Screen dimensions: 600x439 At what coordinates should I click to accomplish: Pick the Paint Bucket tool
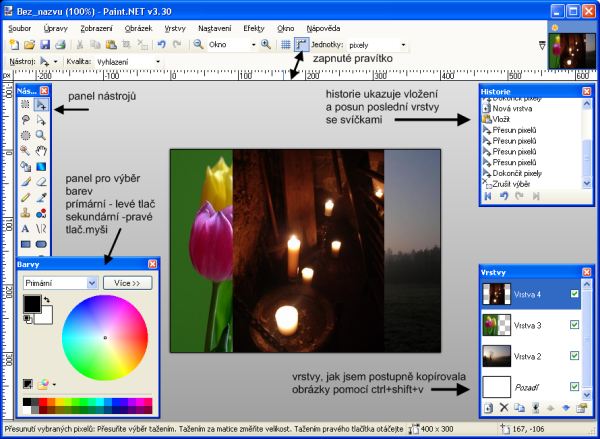[25, 165]
